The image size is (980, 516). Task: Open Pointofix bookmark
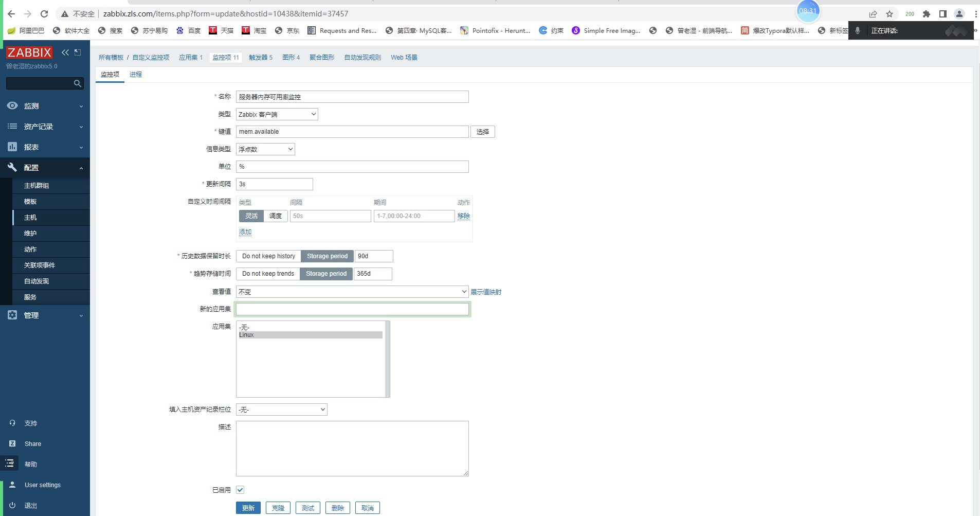point(495,30)
